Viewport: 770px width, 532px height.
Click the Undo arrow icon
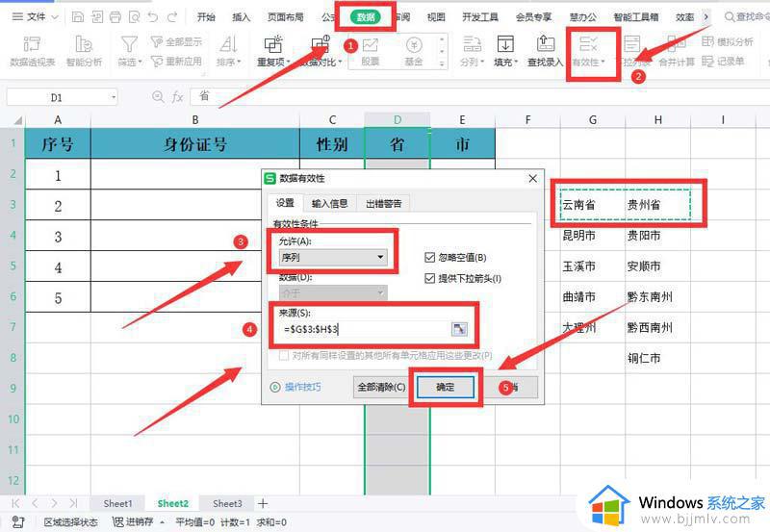point(153,17)
